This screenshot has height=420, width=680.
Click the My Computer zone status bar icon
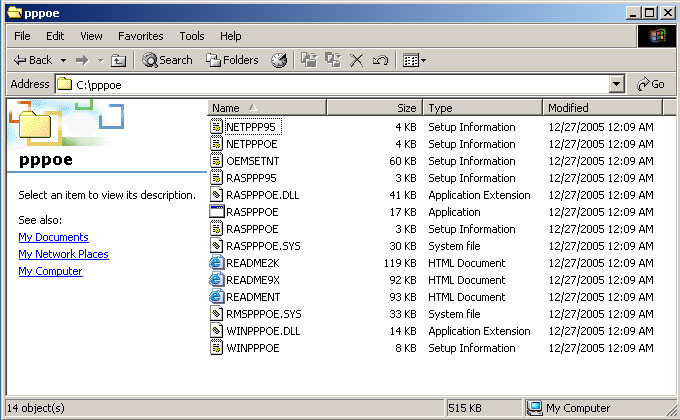pos(534,408)
